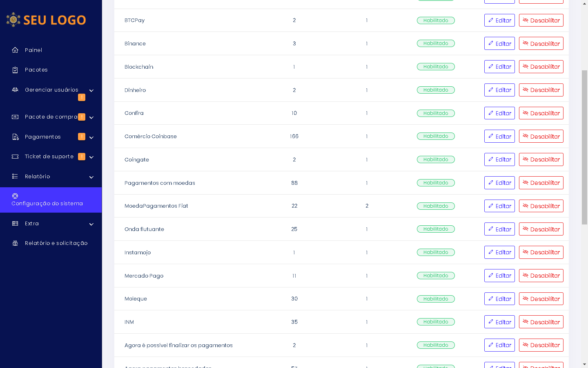588x368 pixels.
Task: Click the Ticket de suporte icon
Action: (15, 157)
